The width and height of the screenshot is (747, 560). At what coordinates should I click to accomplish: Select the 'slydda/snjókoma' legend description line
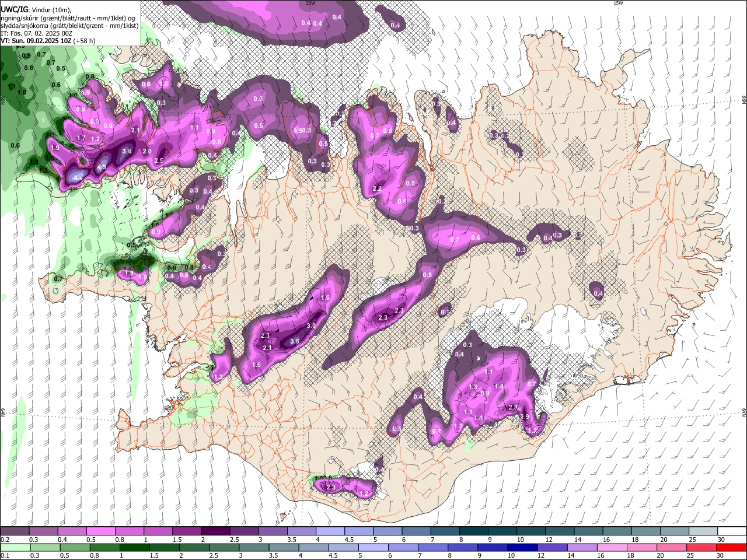pos(69,26)
